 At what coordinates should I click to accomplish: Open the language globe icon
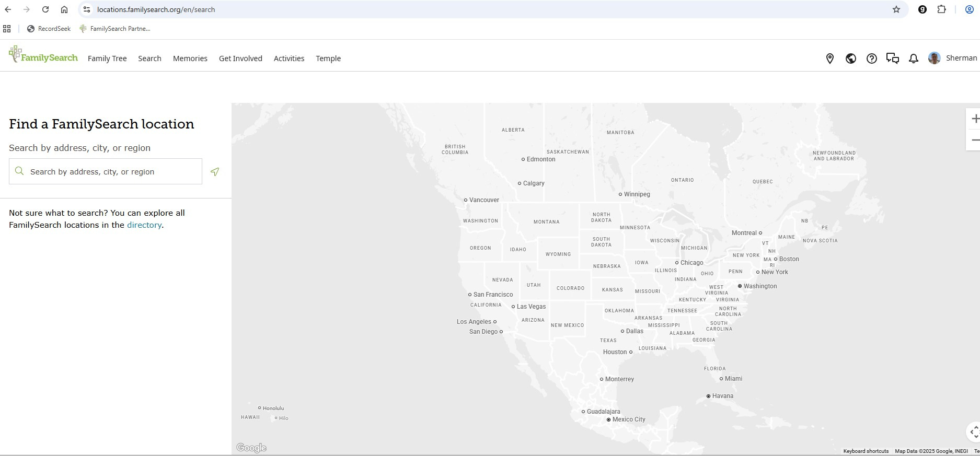851,59
